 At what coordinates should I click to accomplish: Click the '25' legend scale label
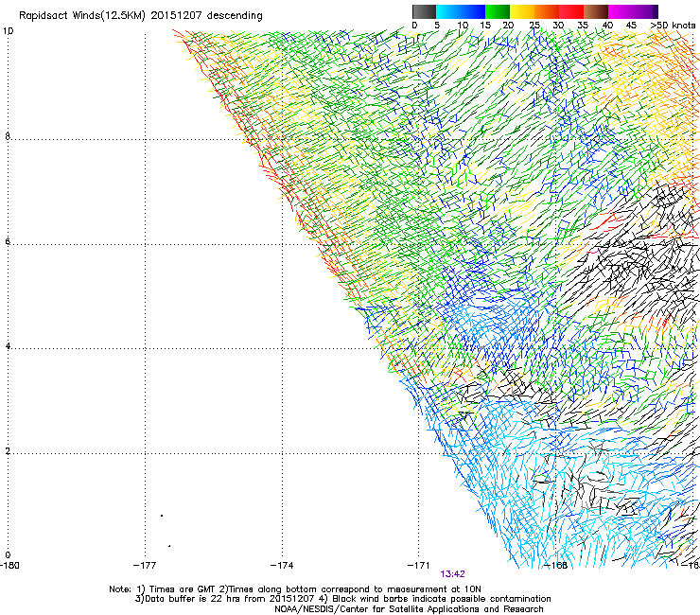[534, 26]
